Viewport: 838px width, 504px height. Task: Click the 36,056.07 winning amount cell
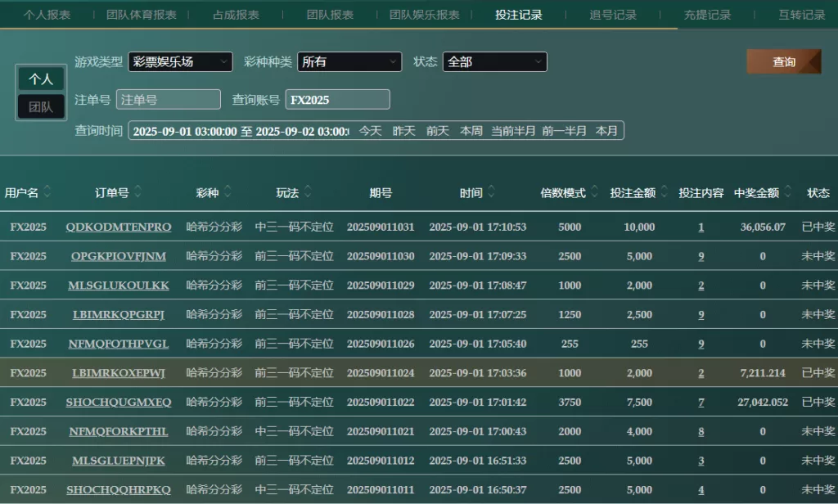click(x=763, y=227)
